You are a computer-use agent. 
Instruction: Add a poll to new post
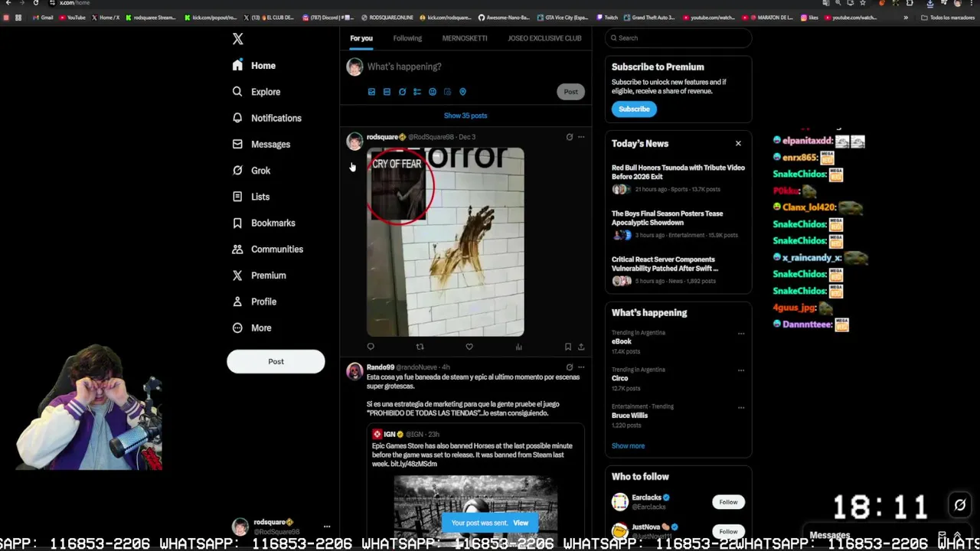417,92
